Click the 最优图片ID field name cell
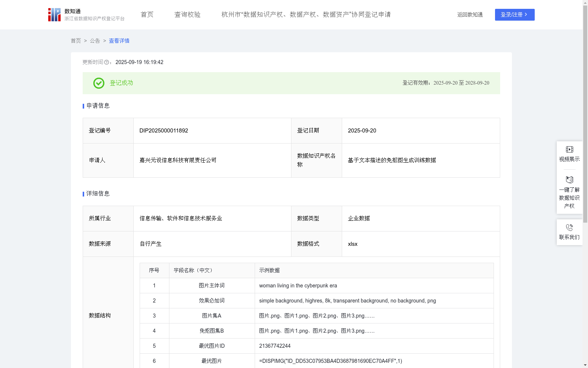 click(212, 346)
